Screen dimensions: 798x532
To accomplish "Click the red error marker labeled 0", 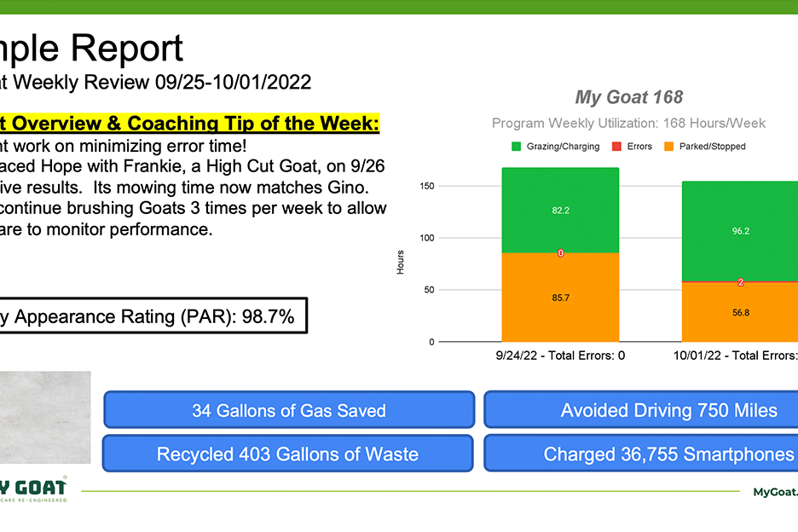I will pyautogui.click(x=560, y=253).
